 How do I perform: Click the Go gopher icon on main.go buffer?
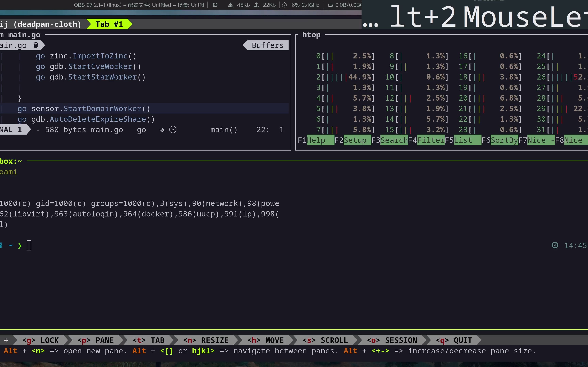click(36, 45)
